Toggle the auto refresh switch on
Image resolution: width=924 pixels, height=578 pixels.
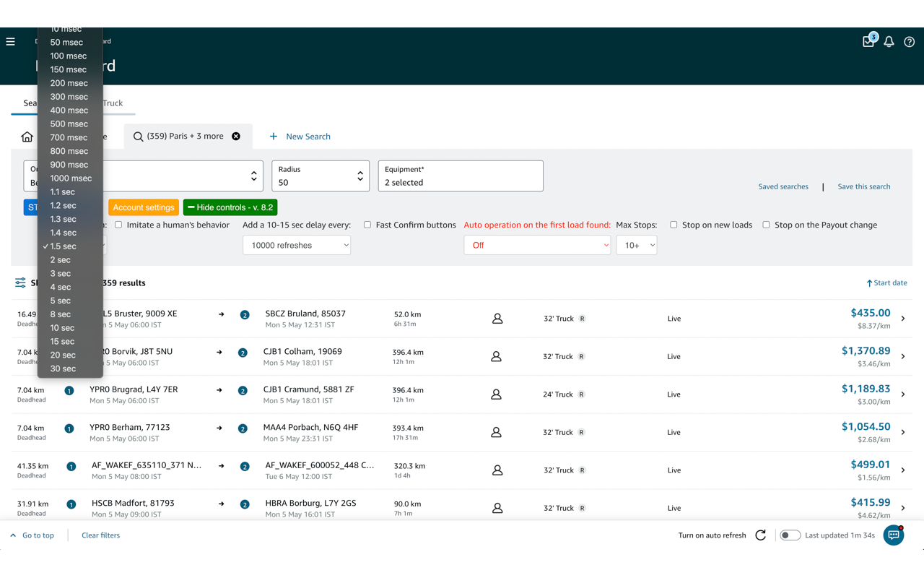(790, 535)
